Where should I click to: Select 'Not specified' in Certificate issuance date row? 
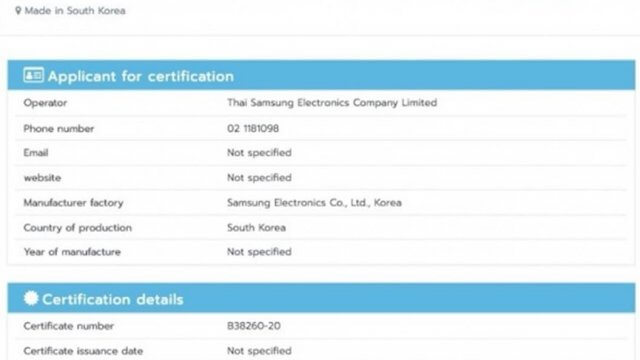click(x=259, y=351)
